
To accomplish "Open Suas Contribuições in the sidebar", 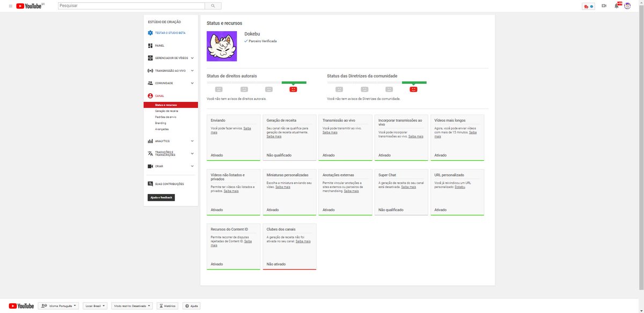I will click(x=169, y=184).
